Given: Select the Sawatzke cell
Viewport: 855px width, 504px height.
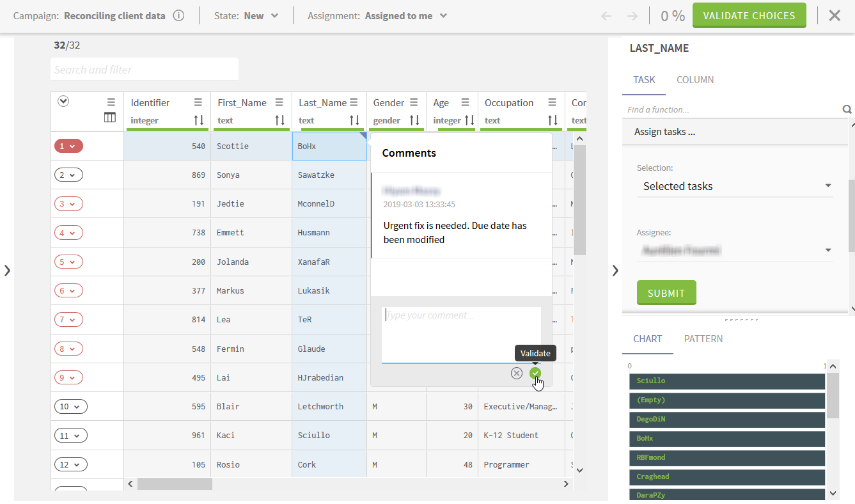Looking at the screenshot, I should [x=329, y=175].
